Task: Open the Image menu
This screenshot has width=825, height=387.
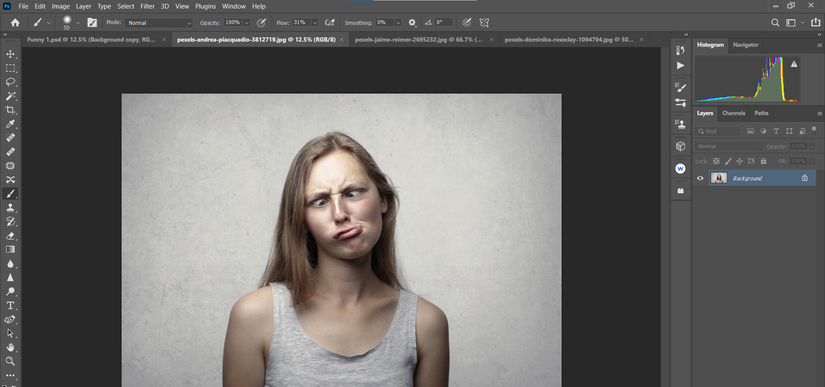Action: coord(61,6)
